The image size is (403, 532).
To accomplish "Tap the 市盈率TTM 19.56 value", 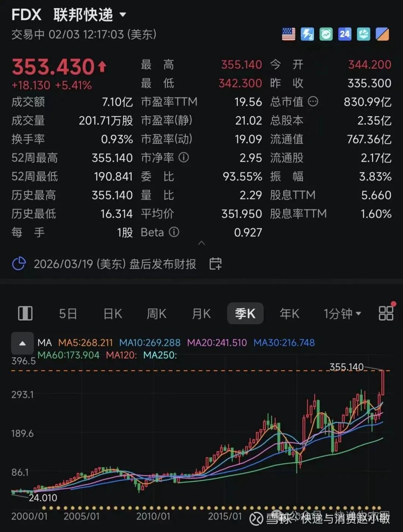I will click(x=248, y=101).
